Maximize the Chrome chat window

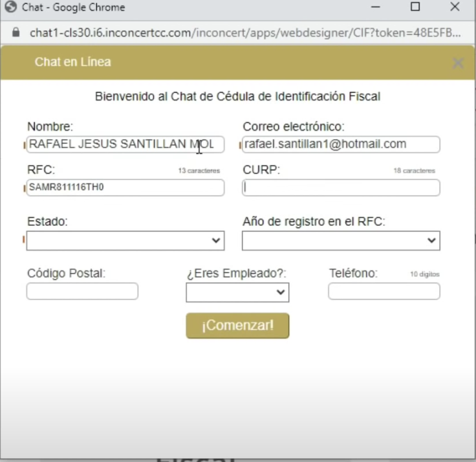[x=415, y=8]
